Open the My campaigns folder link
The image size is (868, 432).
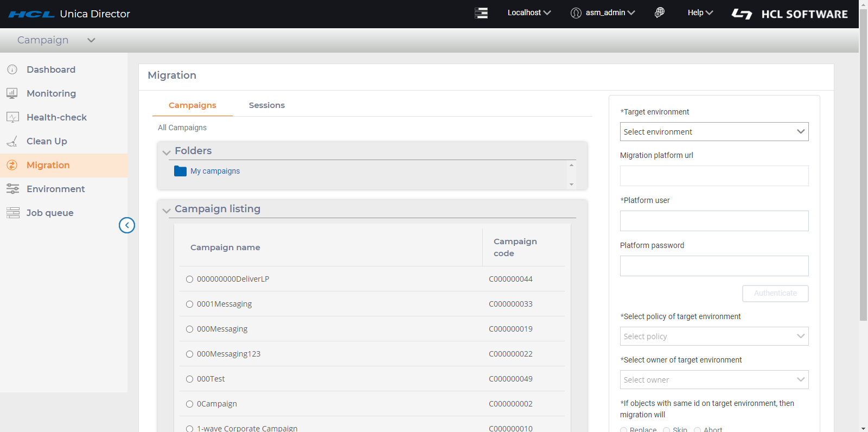(x=215, y=171)
